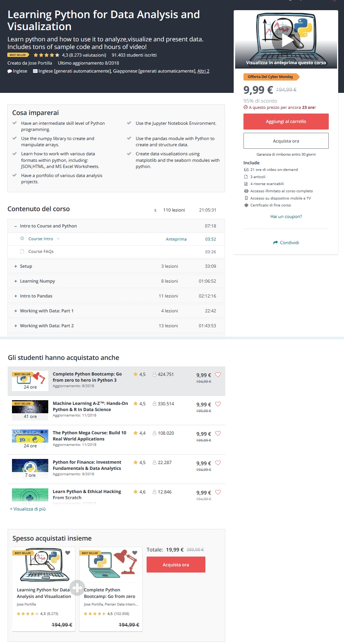Click the timer icon near price

click(x=246, y=107)
